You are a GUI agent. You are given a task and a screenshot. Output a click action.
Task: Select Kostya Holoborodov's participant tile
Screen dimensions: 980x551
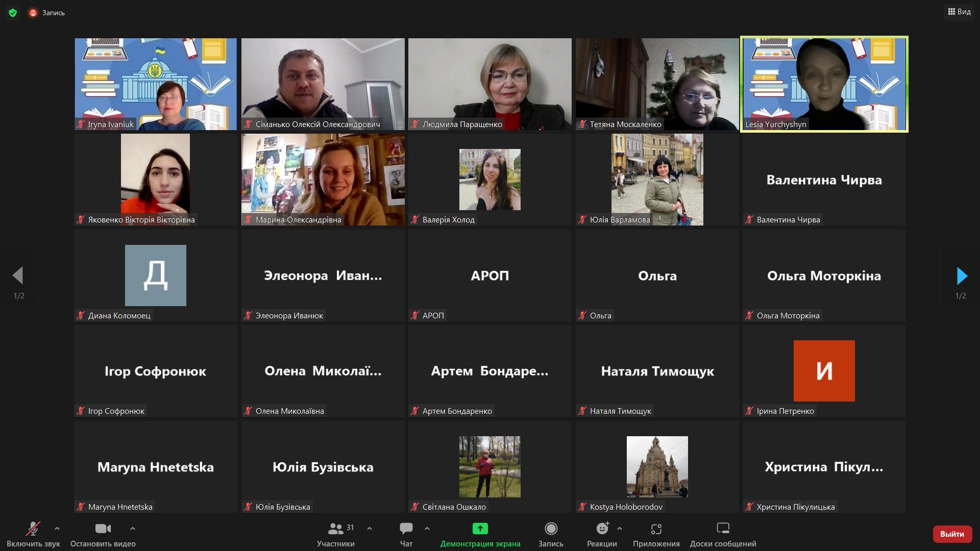point(657,467)
